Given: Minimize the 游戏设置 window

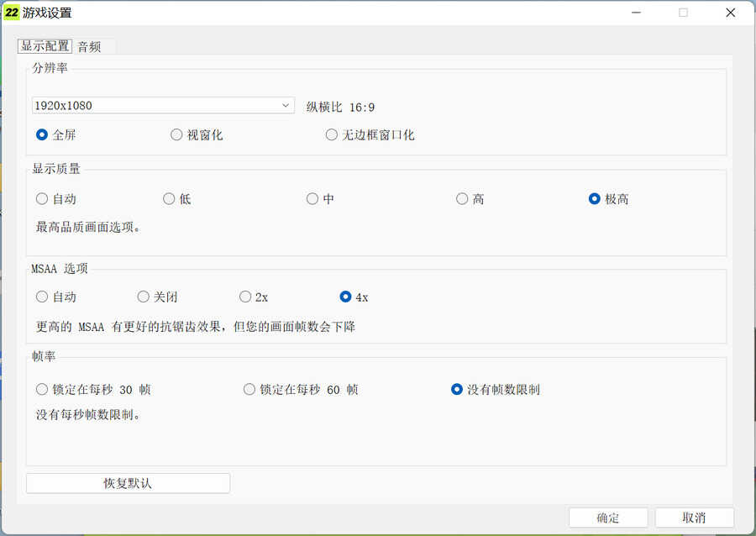Looking at the screenshot, I should coord(637,13).
